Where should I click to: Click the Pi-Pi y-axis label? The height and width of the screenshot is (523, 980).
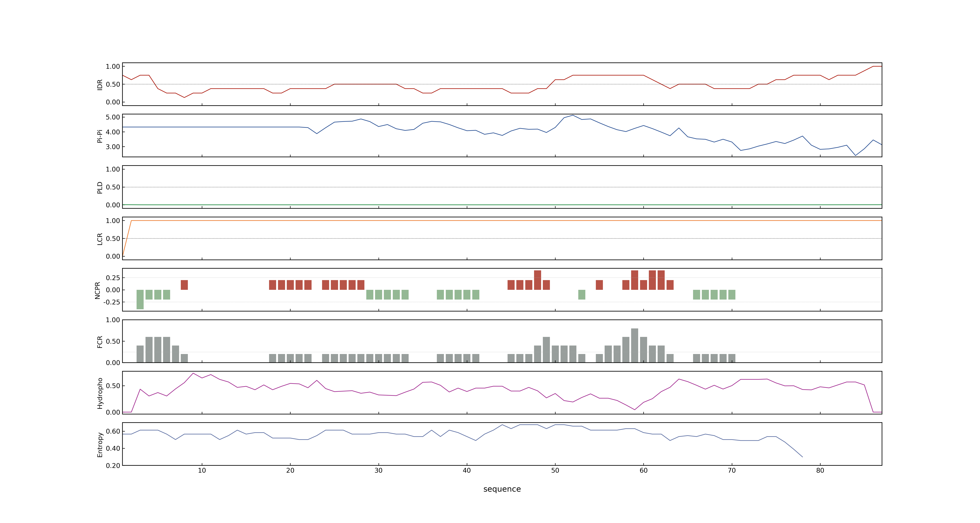[x=100, y=136]
